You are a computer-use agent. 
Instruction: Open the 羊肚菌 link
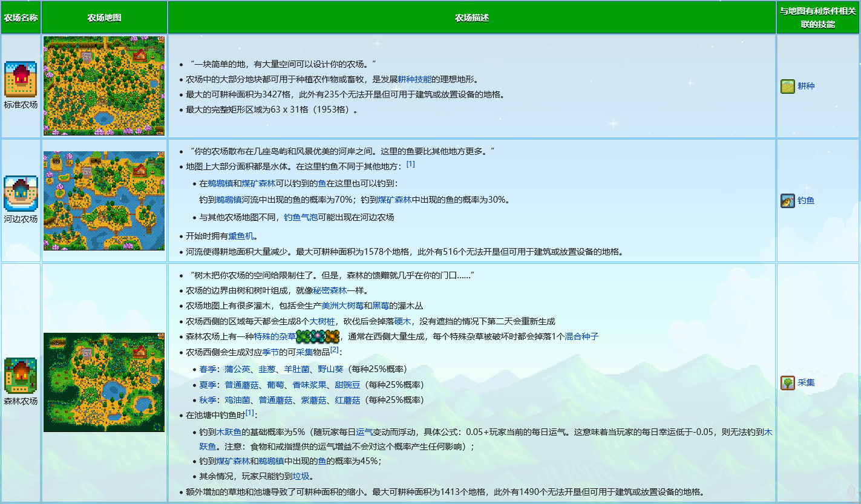coord(296,369)
